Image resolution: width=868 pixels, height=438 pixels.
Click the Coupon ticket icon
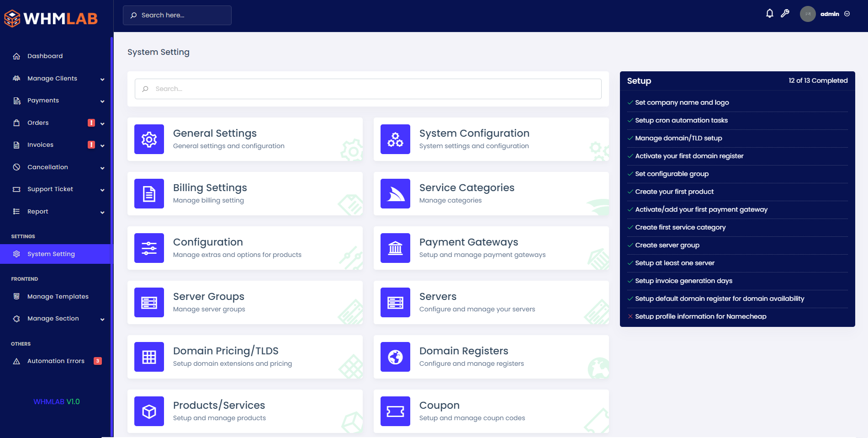[395, 411]
